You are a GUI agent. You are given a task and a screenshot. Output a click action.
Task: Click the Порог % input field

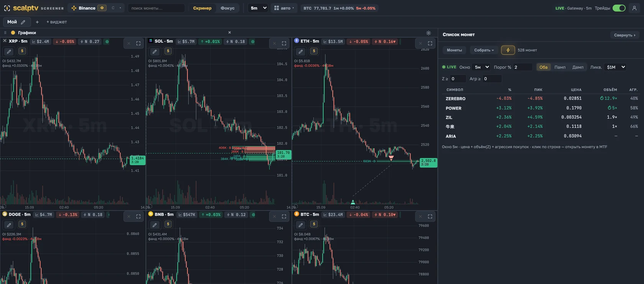522,67
